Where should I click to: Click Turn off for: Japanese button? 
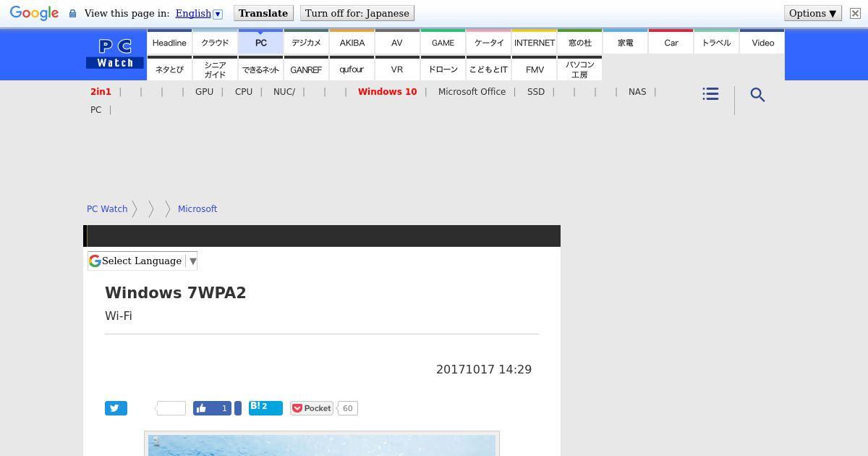[357, 13]
